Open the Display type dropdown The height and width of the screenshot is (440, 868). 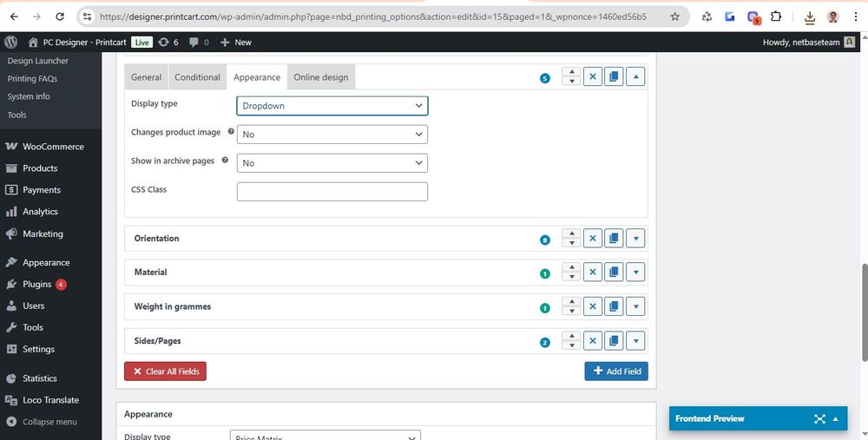coord(332,106)
